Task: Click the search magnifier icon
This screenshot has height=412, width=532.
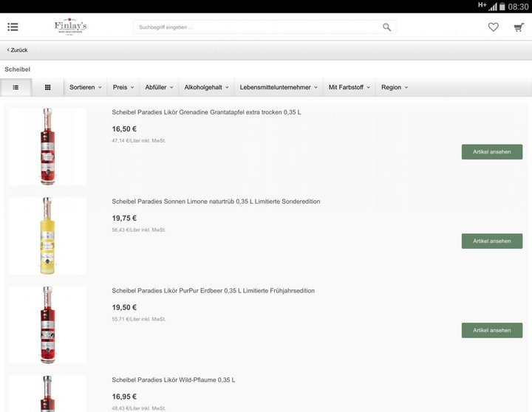Action: coord(386,27)
